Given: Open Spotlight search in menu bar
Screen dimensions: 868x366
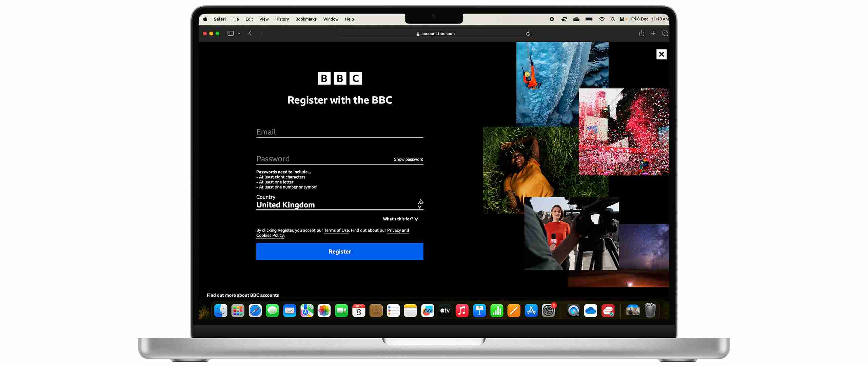Looking at the screenshot, I should (613, 19).
